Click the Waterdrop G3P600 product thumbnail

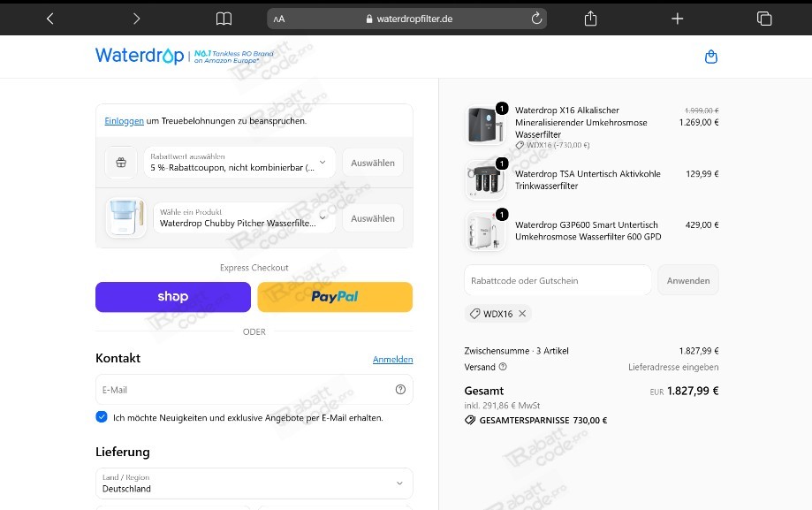click(x=485, y=232)
